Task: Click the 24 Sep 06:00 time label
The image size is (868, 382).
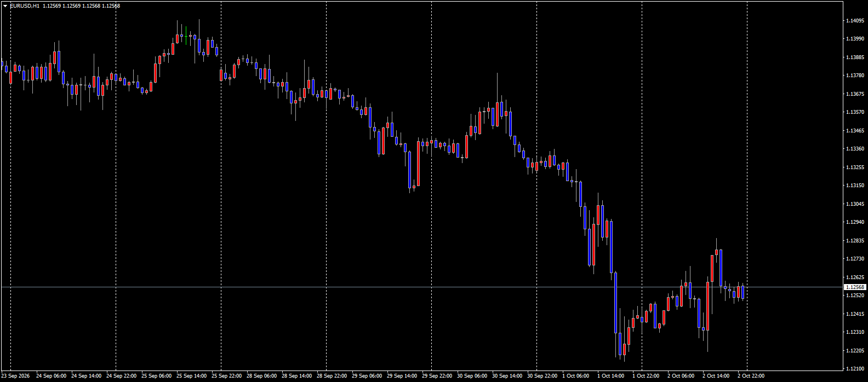Action: 51,376
